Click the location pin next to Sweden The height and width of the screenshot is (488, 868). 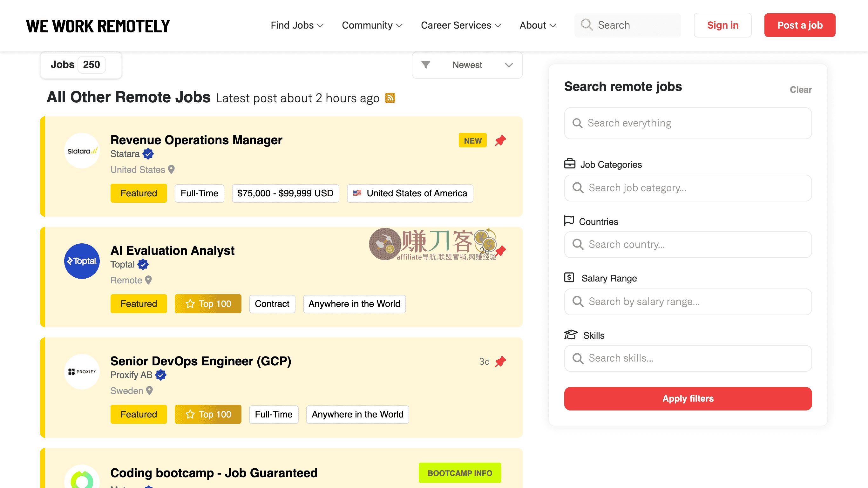pos(149,390)
